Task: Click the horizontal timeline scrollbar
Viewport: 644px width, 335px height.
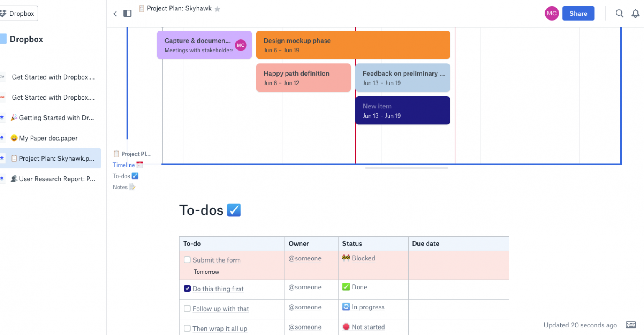Action: point(406,168)
